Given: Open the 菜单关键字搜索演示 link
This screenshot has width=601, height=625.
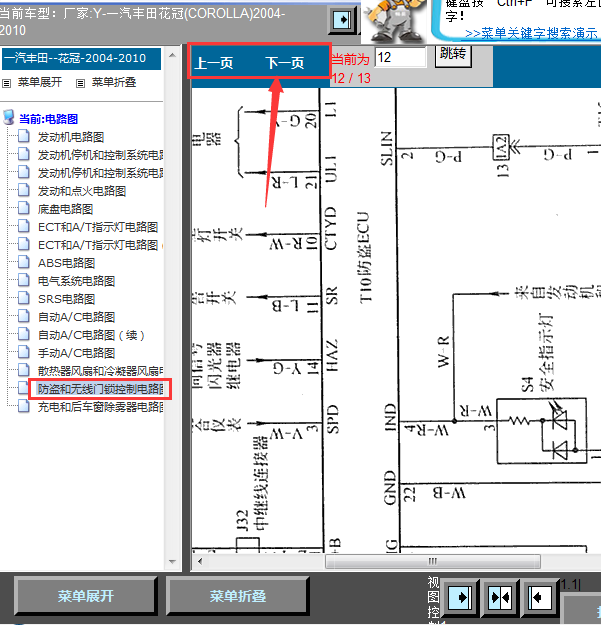Looking at the screenshot, I should 532,33.
